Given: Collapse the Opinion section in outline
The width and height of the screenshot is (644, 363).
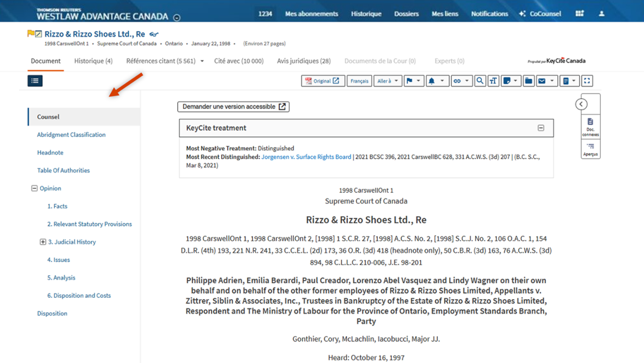Looking at the screenshot, I should tap(34, 189).
